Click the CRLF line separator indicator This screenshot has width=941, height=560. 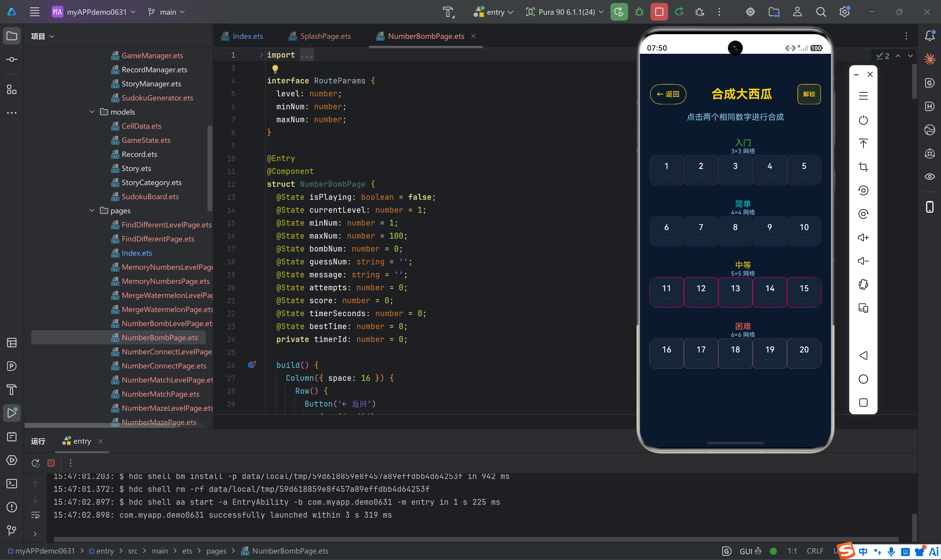(x=815, y=551)
